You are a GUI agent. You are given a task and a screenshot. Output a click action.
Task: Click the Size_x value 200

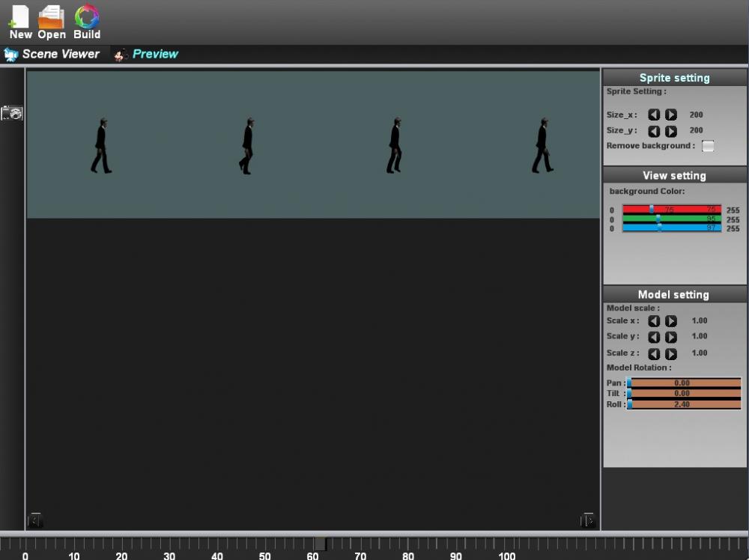[x=696, y=115]
